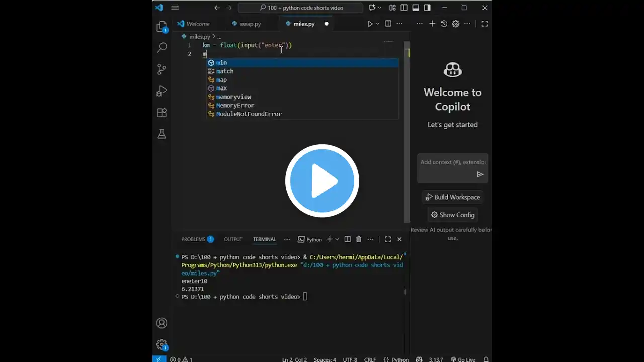This screenshot has height=362, width=644.
Task: Send the Copilot chat message
Action: click(480, 174)
